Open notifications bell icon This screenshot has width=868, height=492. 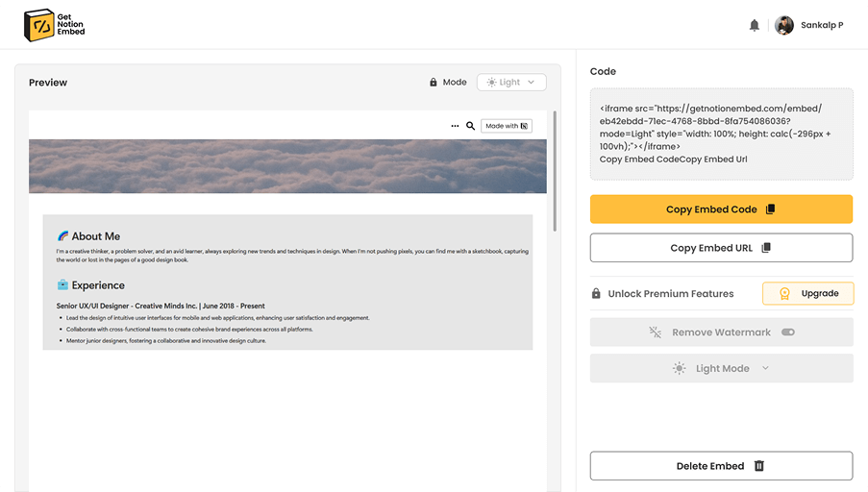coord(755,25)
